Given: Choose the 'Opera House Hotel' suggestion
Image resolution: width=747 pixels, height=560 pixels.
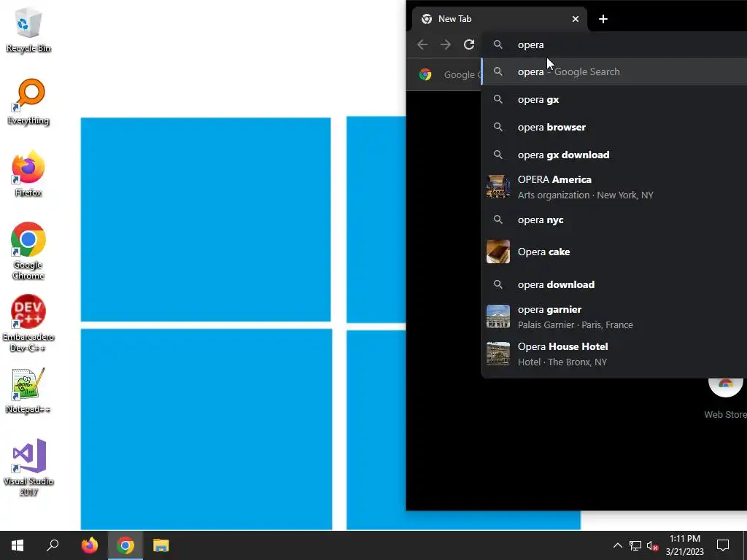Looking at the screenshot, I should pyautogui.click(x=614, y=354).
